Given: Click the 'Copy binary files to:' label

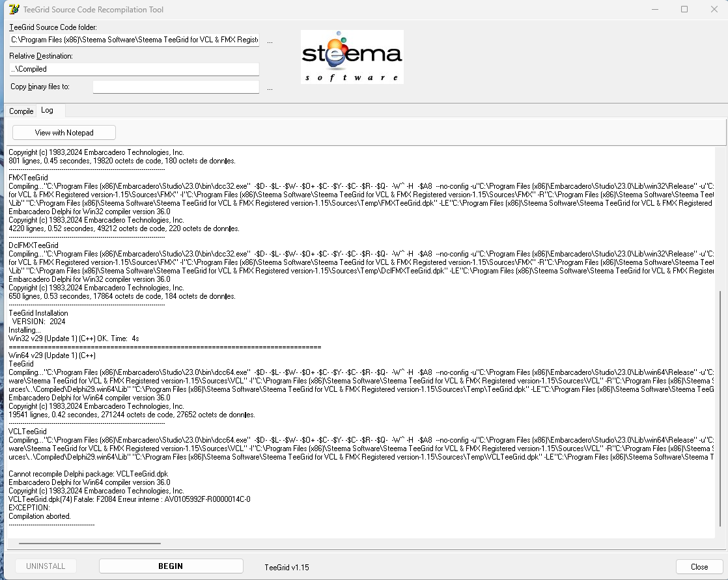Looking at the screenshot, I should coord(40,87).
